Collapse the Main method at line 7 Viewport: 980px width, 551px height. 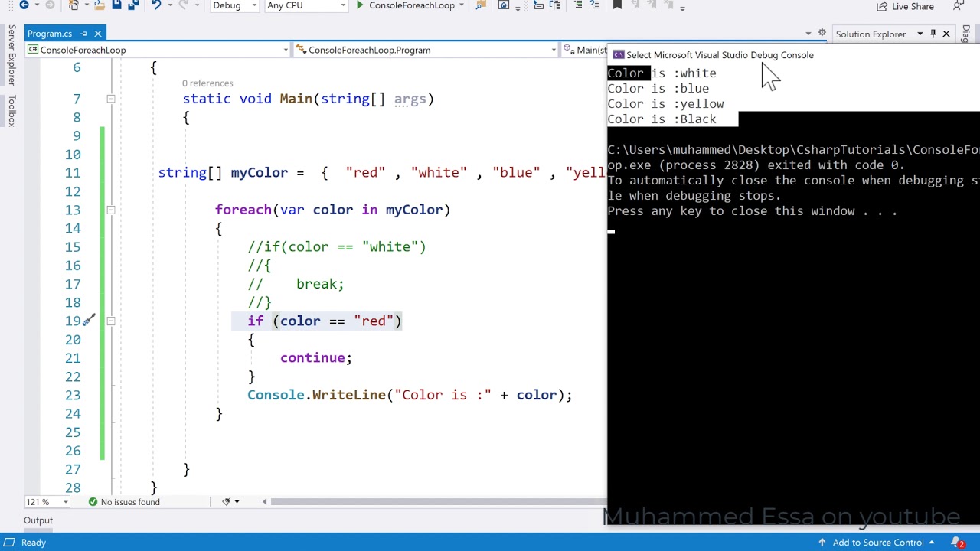pyautogui.click(x=110, y=99)
